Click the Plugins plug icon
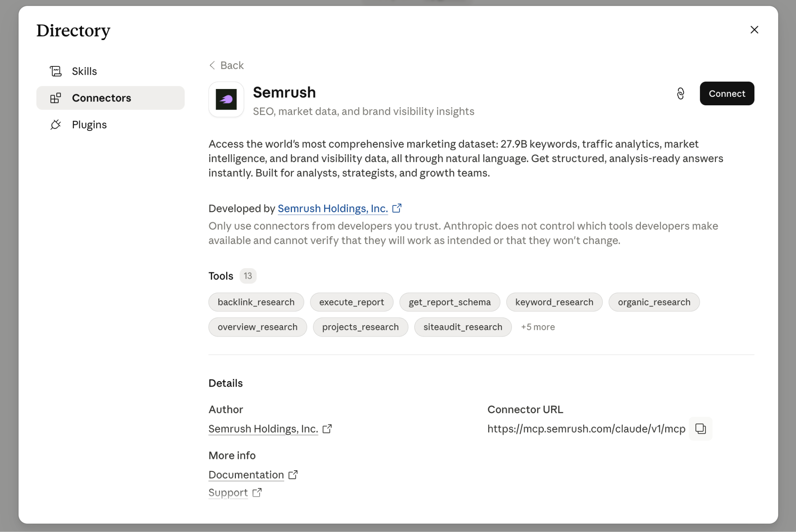The image size is (796, 532). [56, 125]
